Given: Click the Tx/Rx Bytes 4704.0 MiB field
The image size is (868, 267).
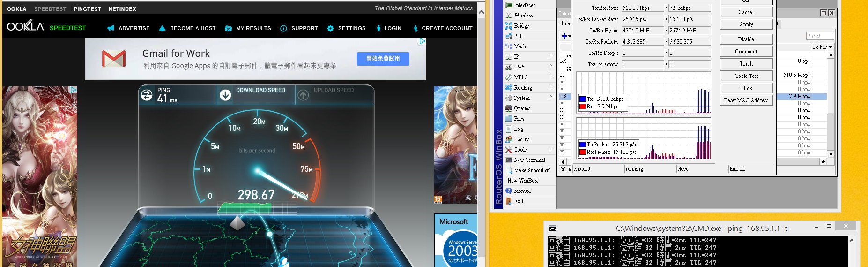Looking at the screenshot, I should 643,31.
